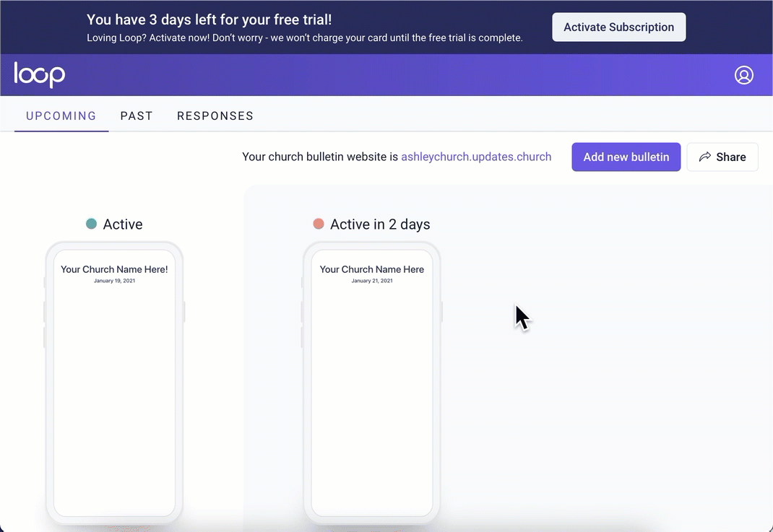Open ashleychurch.updates.church link
The height and width of the screenshot is (532, 773).
(476, 157)
